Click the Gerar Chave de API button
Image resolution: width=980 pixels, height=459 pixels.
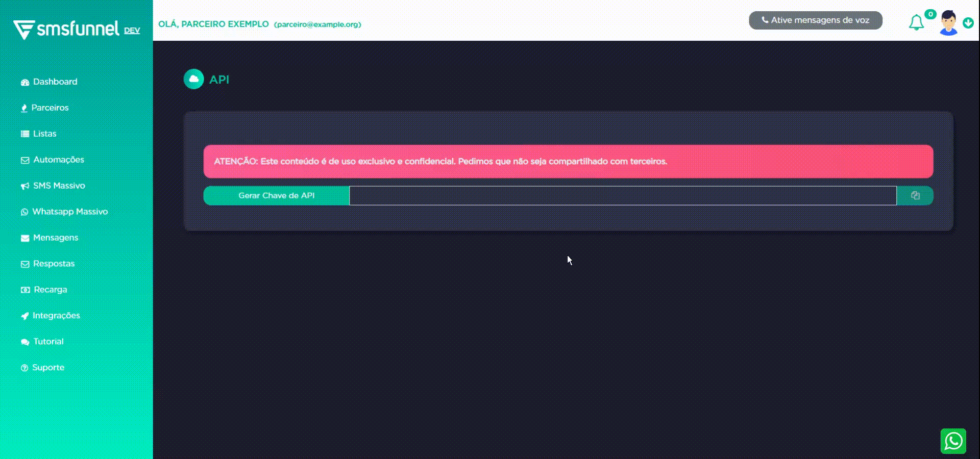pyautogui.click(x=276, y=195)
